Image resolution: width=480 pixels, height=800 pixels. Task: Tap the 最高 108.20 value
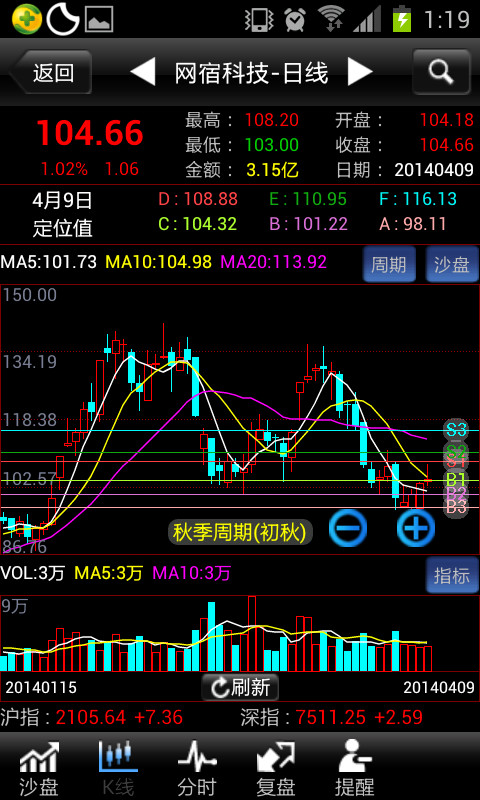pos(272,120)
